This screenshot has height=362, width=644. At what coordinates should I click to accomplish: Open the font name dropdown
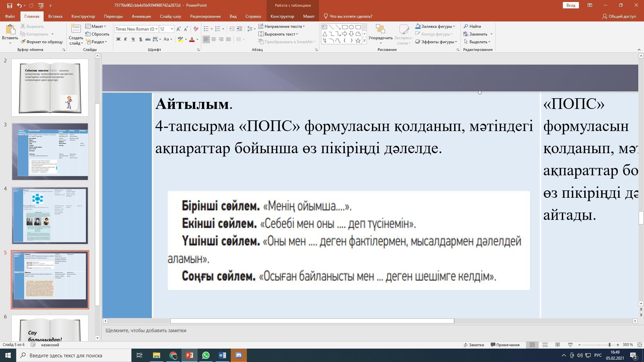pyautogui.click(x=156, y=29)
